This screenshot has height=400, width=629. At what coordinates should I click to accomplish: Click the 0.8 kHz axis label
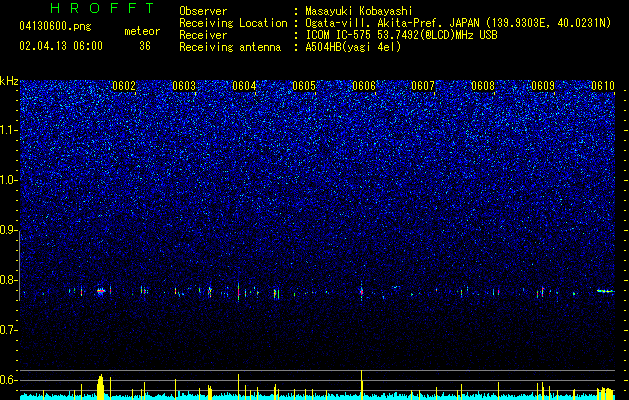(9, 280)
